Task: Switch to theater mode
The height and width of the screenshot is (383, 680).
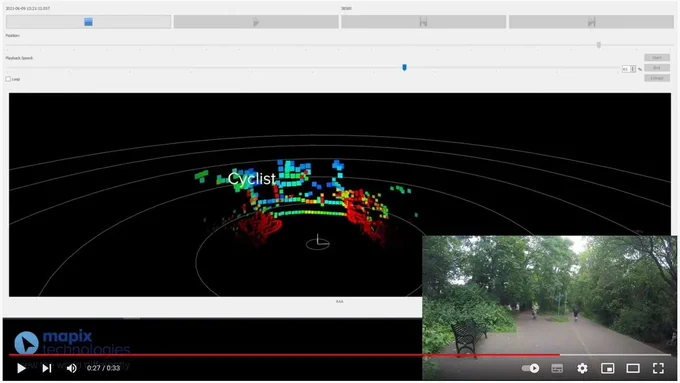Action: click(633, 368)
